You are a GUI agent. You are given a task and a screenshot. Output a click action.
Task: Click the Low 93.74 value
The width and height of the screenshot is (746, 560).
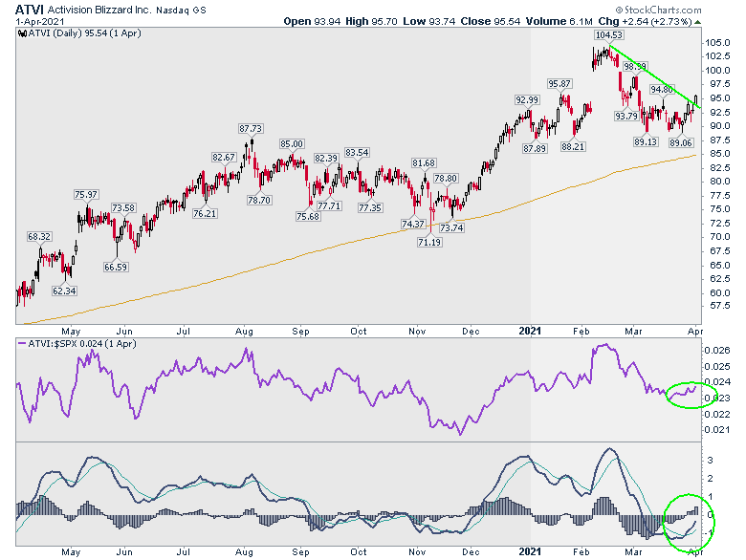coord(428,21)
